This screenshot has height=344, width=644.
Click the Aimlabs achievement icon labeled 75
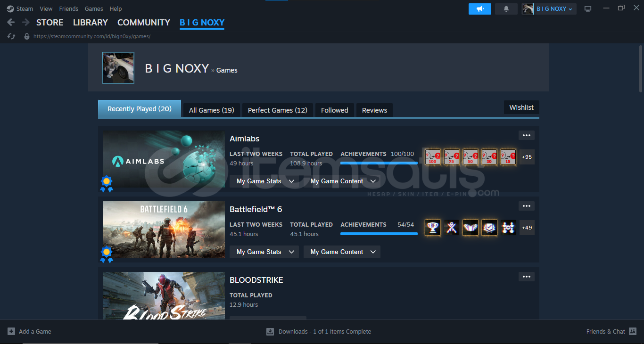pyautogui.click(x=452, y=157)
